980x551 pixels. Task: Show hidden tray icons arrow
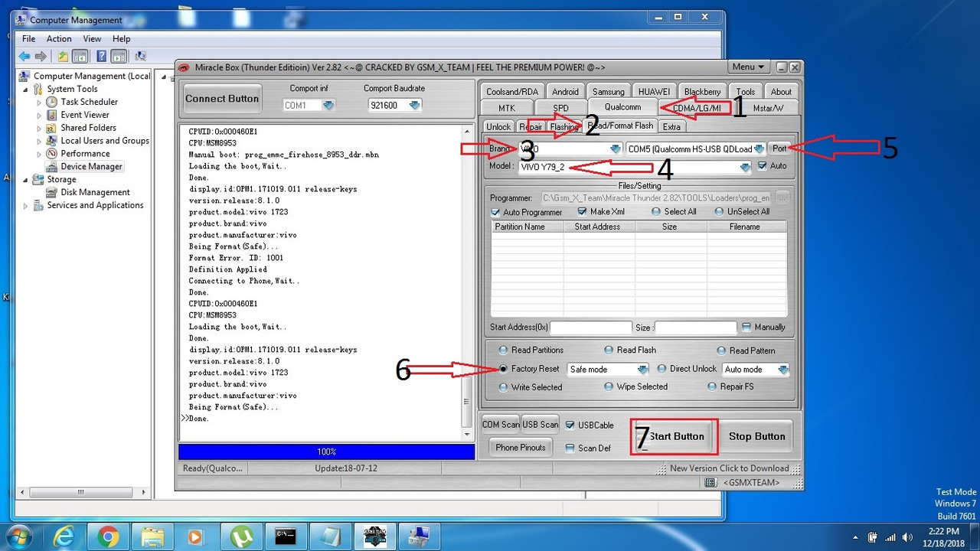[x=856, y=537]
